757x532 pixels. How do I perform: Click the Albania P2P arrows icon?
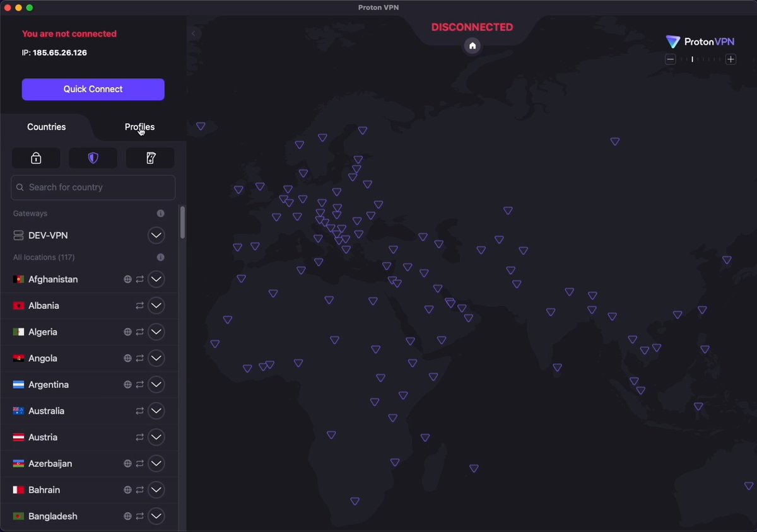point(139,306)
